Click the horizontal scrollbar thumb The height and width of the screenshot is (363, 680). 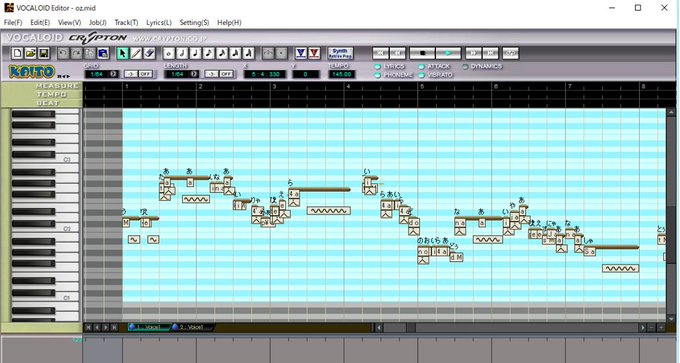pyautogui.click(x=411, y=327)
